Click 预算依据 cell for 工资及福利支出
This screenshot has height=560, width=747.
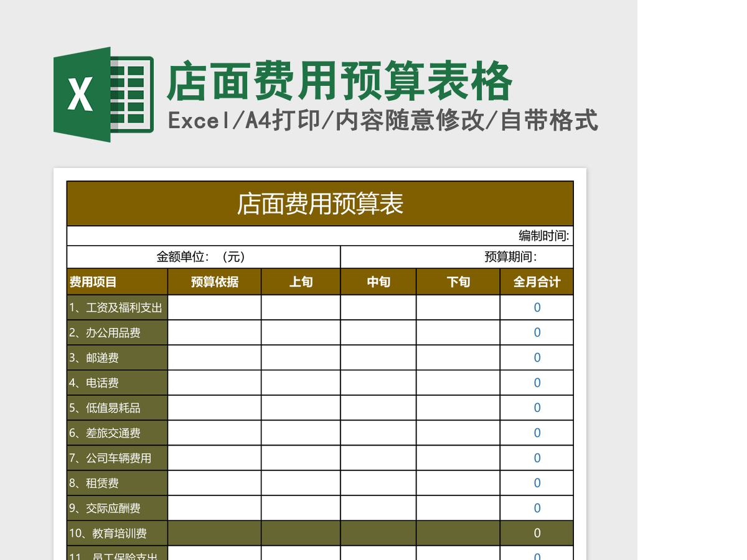pyautogui.click(x=215, y=307)
